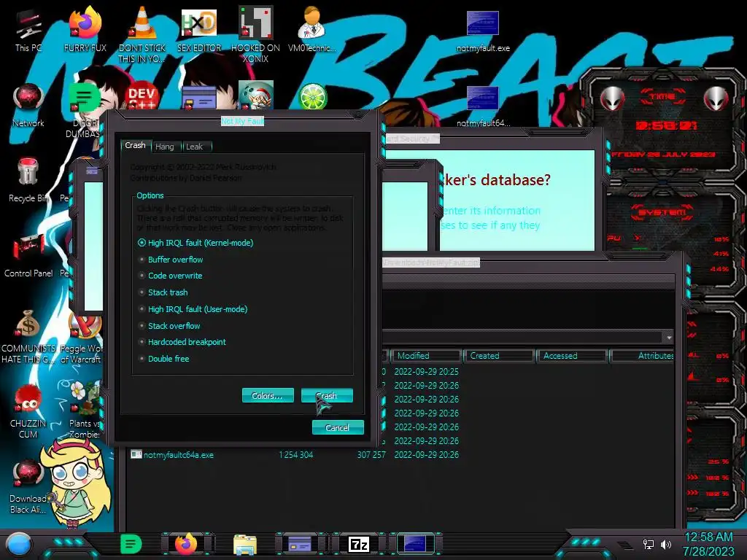Open the Plants vs Zombies desktop icon

pos(85,411)
